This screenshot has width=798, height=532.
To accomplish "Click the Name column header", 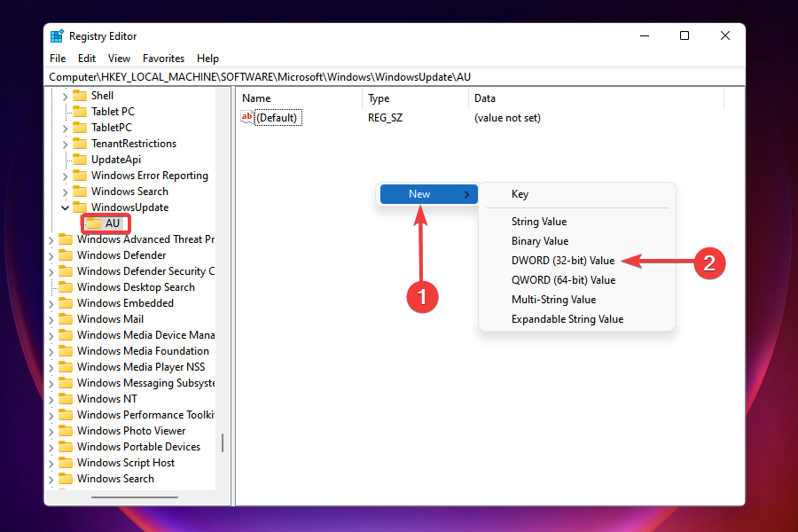I will [300, 98].
